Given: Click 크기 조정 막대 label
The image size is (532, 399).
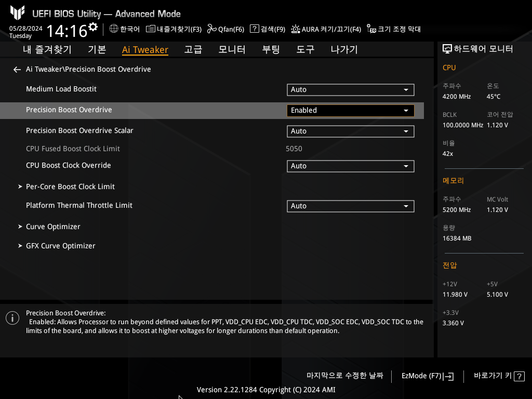Looking at the screenshot, I should tap(400, 29).
